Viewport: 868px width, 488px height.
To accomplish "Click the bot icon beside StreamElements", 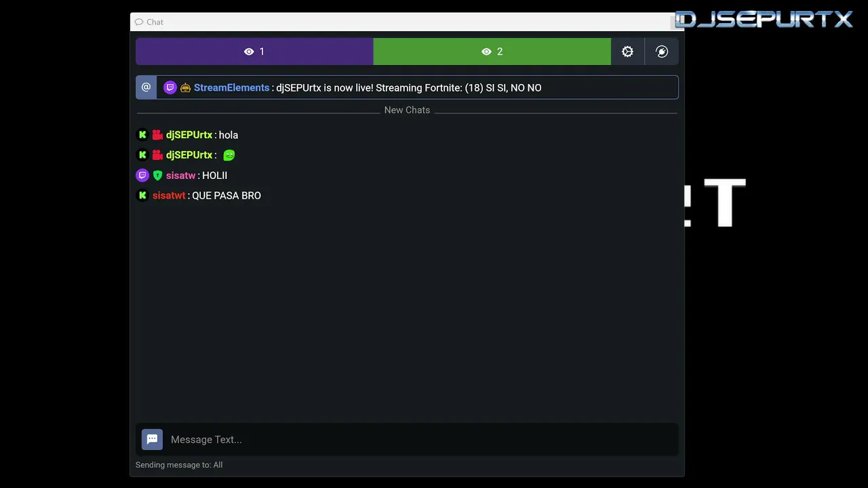I will 185,88.
